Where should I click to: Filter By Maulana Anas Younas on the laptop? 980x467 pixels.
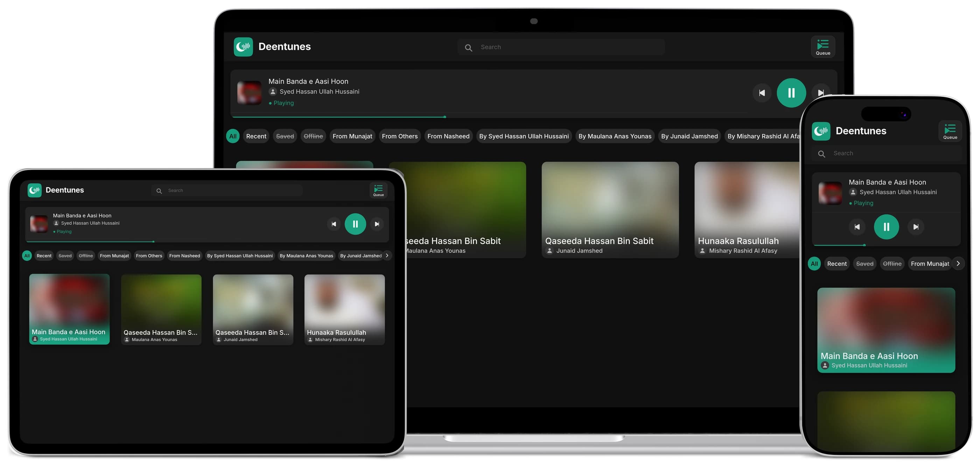click(615, 136)
